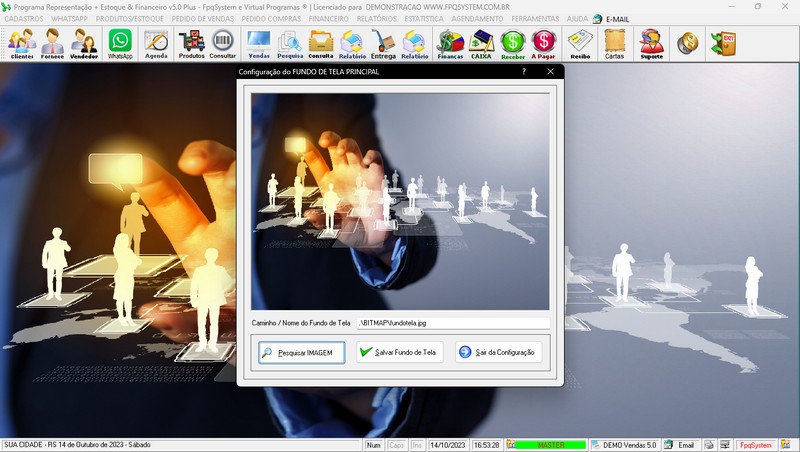
Task: Click the FpqSystem label in status bar
Action: click(756, 445)
